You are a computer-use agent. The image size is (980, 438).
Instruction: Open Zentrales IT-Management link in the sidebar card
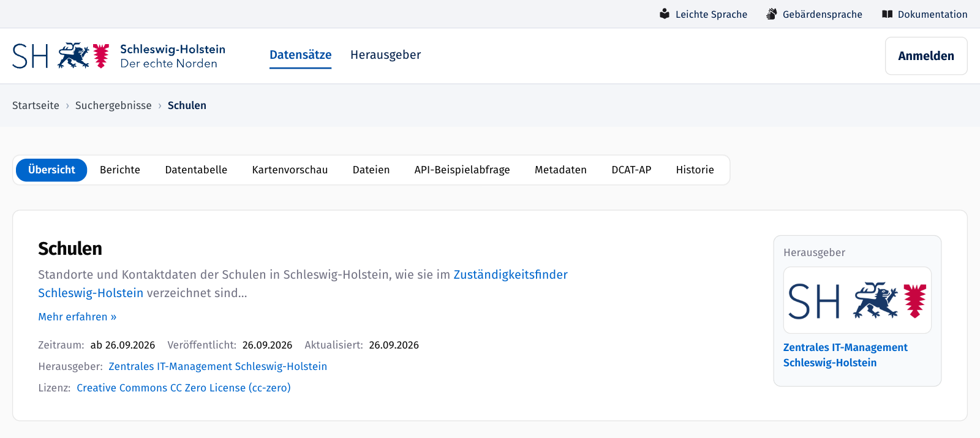(845, 355)
